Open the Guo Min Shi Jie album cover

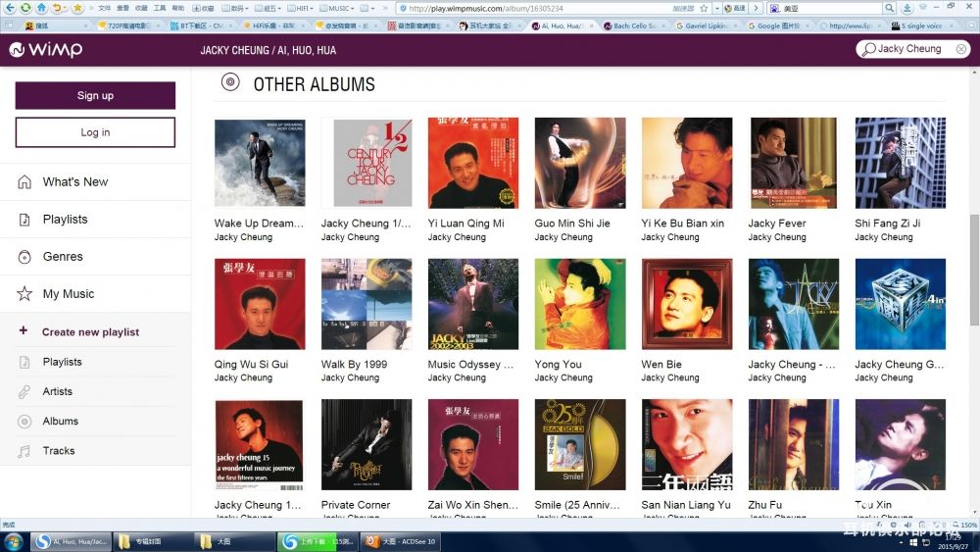580,163
